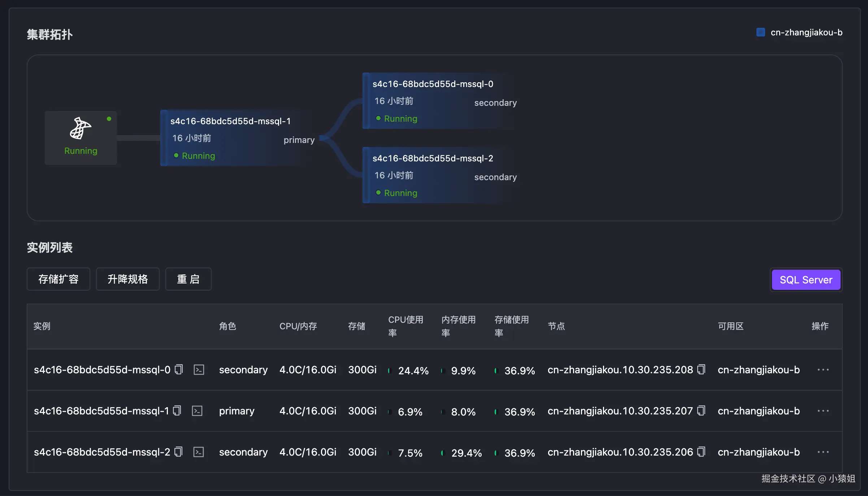
Task: Open terminal for mssql-2 instance
Action: click(x=199, y=452)
